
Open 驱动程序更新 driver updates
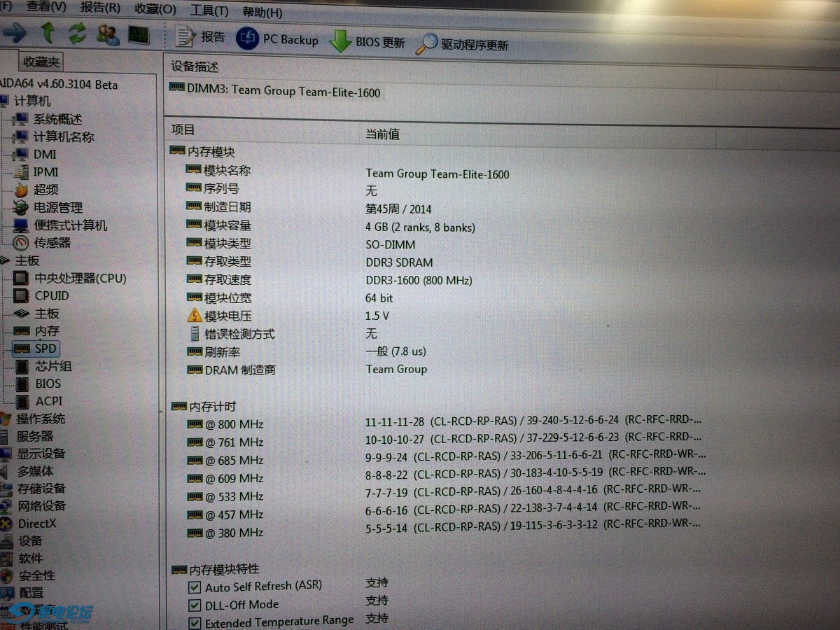click(462, 44)
